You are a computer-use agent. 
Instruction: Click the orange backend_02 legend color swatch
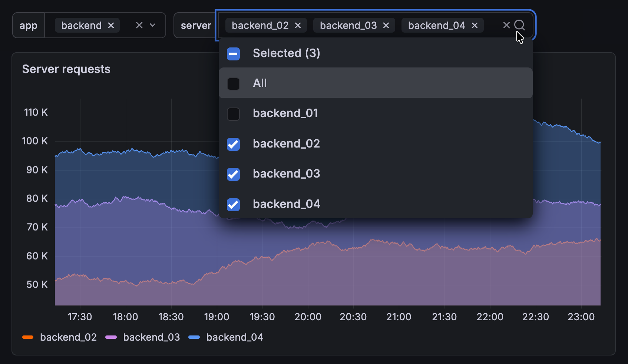[x=28, y=337]
